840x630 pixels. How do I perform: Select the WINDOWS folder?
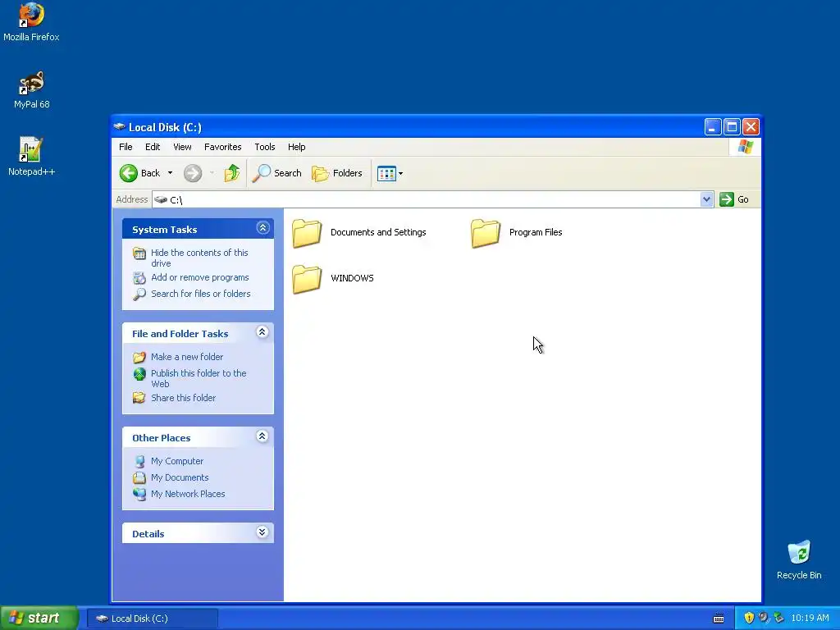click(x=333, y=279)
